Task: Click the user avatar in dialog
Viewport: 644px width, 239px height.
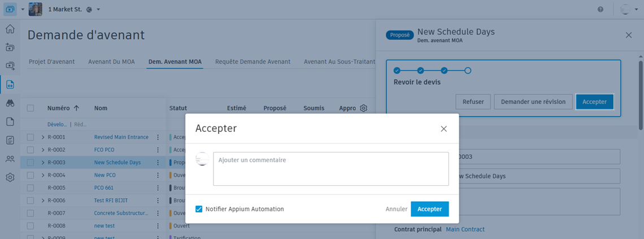Action: (202, 159)
